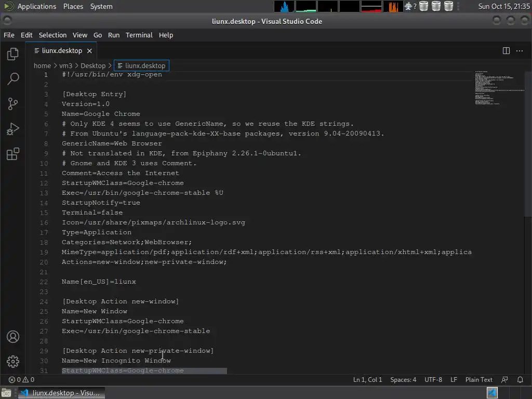The height and width of the screenshot is (399, 532).
Task: Click the line StartupNotify=true
Action: (x=101, y=203)
